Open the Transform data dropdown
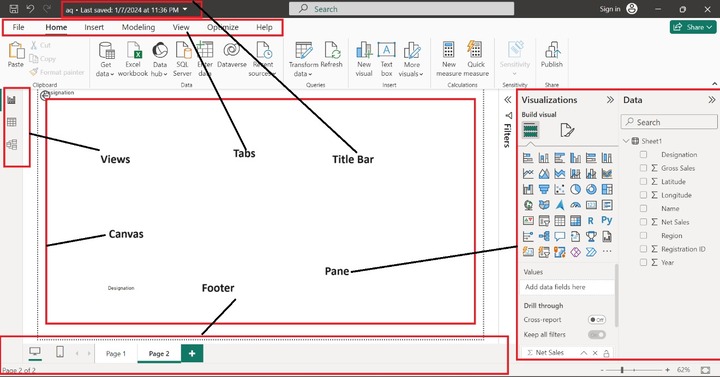The width and height of the screenshot is (720, 377). (x=304, y=59)
